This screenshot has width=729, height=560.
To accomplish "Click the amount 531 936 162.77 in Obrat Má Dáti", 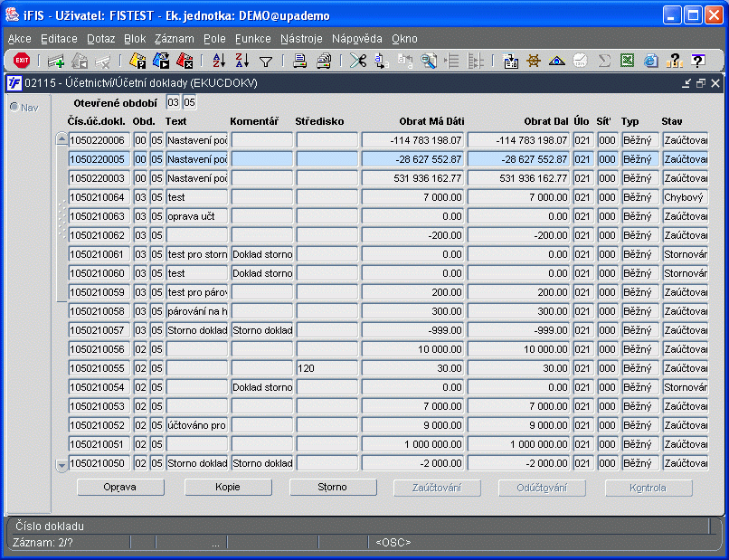I will coord(412,178).
